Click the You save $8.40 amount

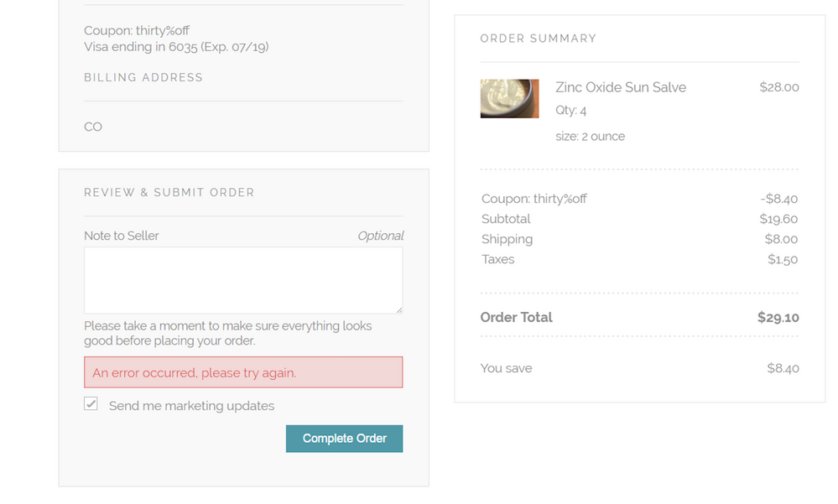[783, 368]
